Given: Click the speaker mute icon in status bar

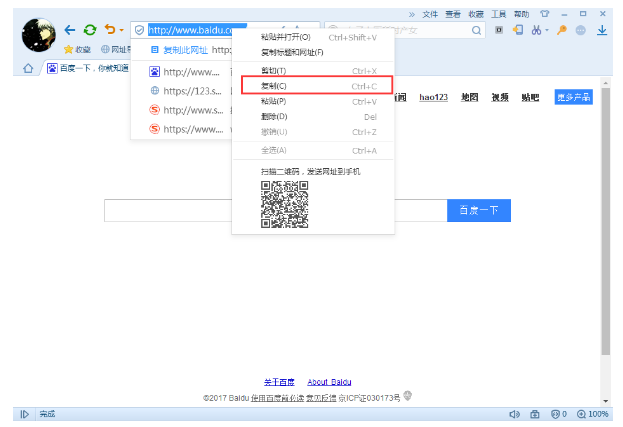Looking at the screenshot, I should [515, 414].
